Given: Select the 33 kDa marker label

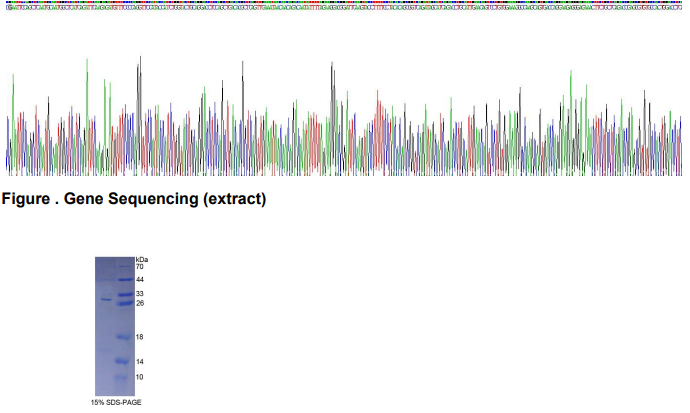Looking at the screenshot, I should coord(141,293).
